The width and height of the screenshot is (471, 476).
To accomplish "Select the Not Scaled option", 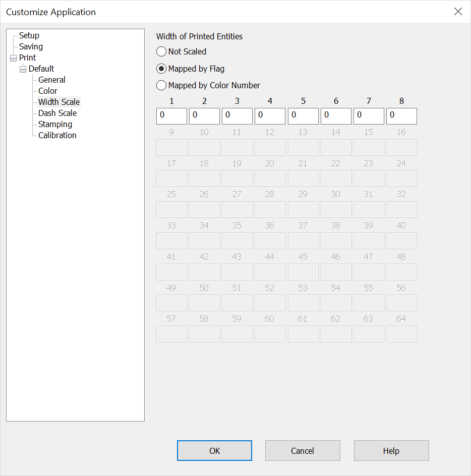I will tap(161, 51).
